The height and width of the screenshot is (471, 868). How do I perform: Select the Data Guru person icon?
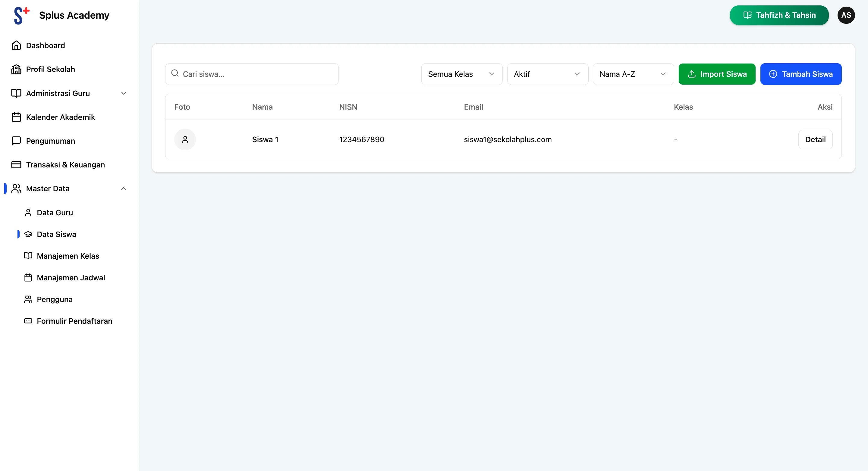pos(28,212)
